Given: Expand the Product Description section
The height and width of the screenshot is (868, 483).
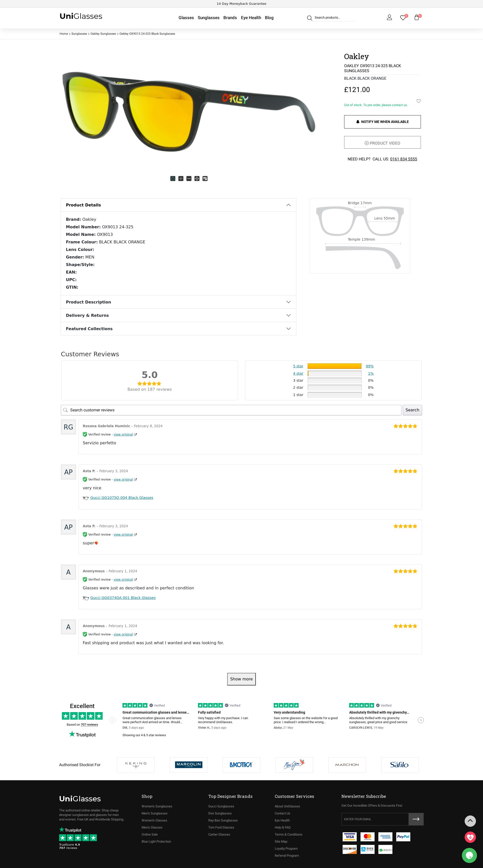Looking at the screenshot, I should [x=178, y=302].
